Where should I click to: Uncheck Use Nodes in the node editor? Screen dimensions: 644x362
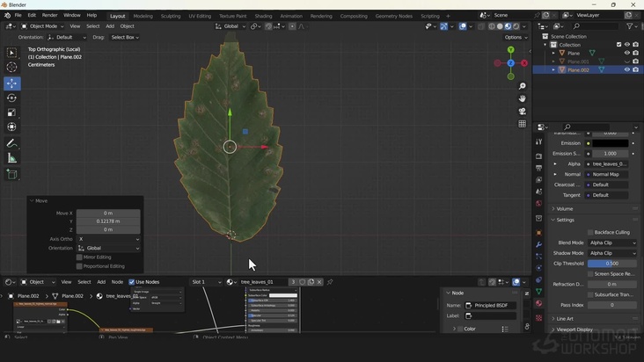132,282
